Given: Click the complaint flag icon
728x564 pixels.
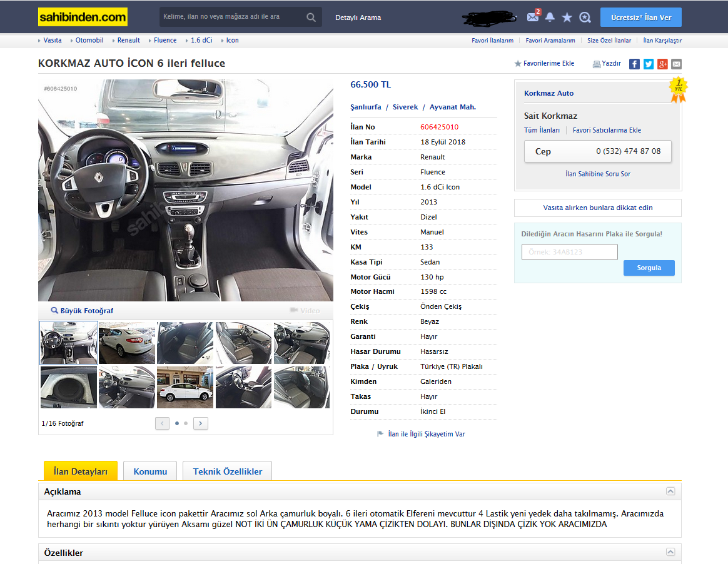Looking at the screenshot, I should [380, 433].
